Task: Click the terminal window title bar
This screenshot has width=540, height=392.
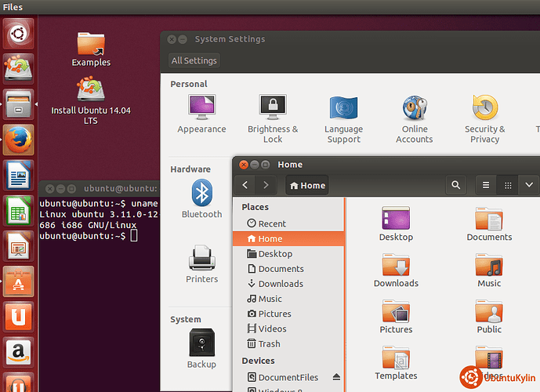Action: [100, 188]
